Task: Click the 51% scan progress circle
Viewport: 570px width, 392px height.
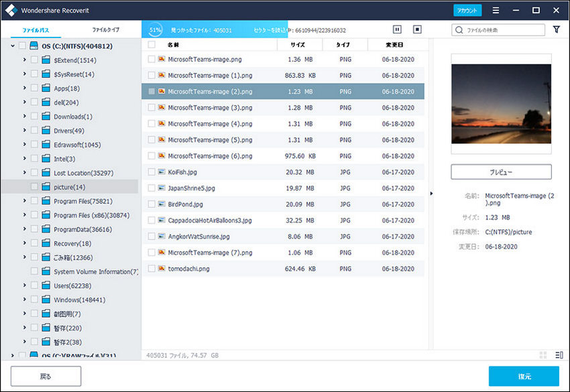Action: pyautogui.click(x=155, y=29)
